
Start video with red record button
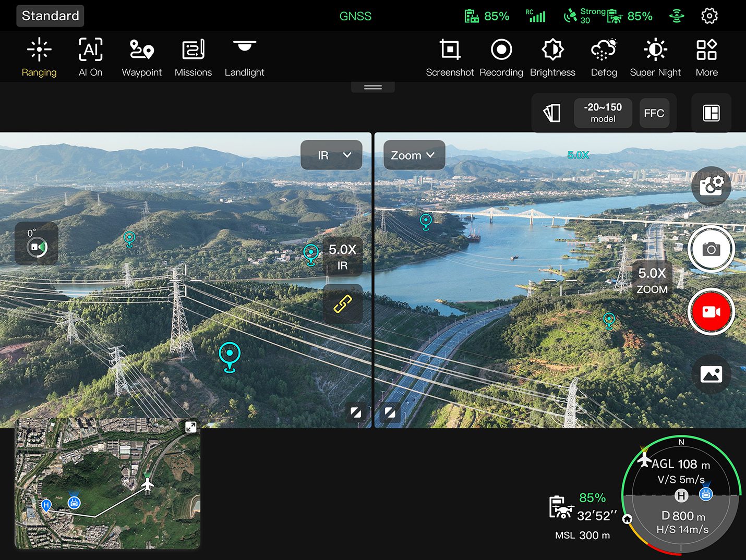[x=711, y=312]
